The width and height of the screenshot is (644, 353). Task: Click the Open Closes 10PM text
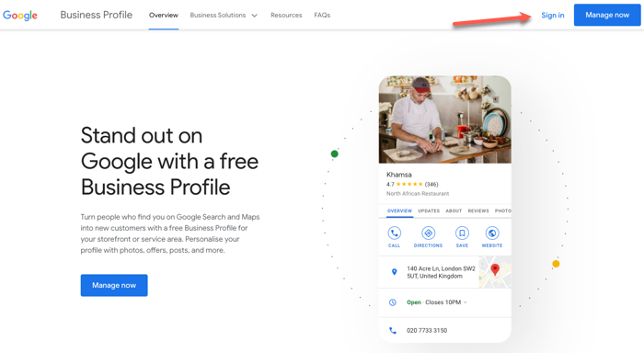click(x=433, y=302)
